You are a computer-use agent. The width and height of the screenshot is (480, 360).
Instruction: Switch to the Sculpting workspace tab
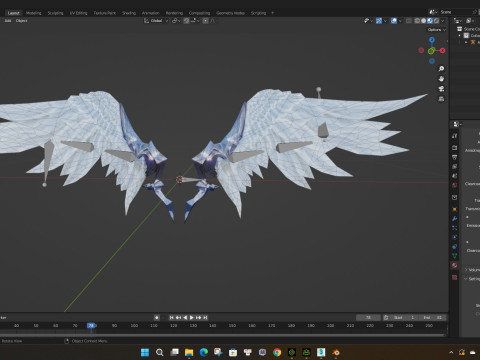(55, 13)
